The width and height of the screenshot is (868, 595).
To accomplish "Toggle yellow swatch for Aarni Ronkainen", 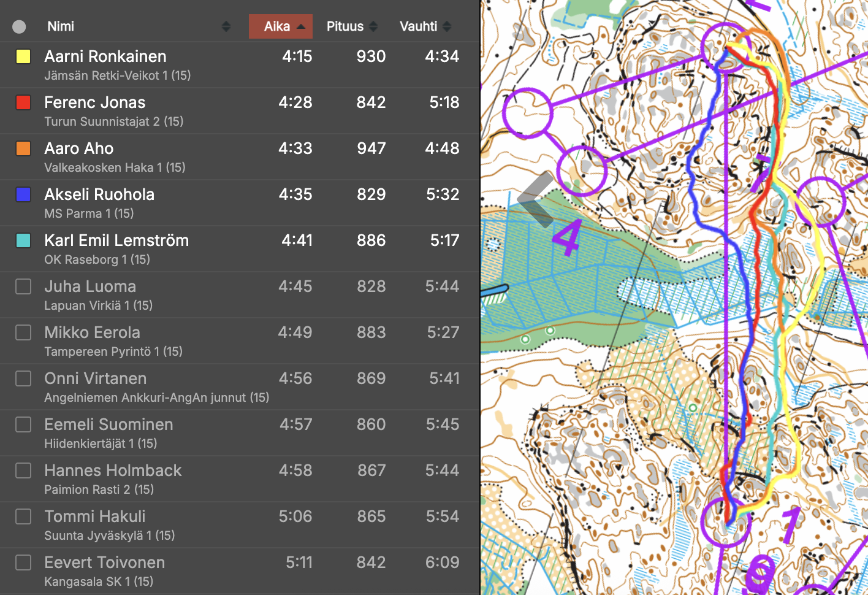I will click(23, 57).
